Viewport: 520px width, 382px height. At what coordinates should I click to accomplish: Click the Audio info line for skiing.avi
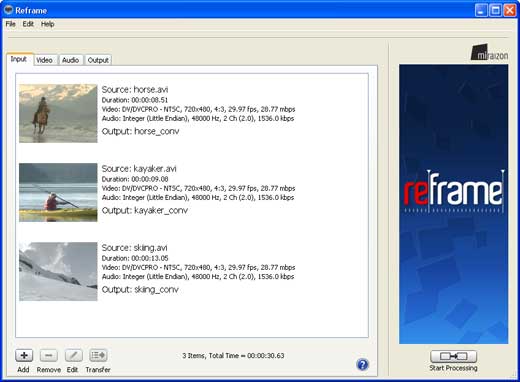click(198, 276)
